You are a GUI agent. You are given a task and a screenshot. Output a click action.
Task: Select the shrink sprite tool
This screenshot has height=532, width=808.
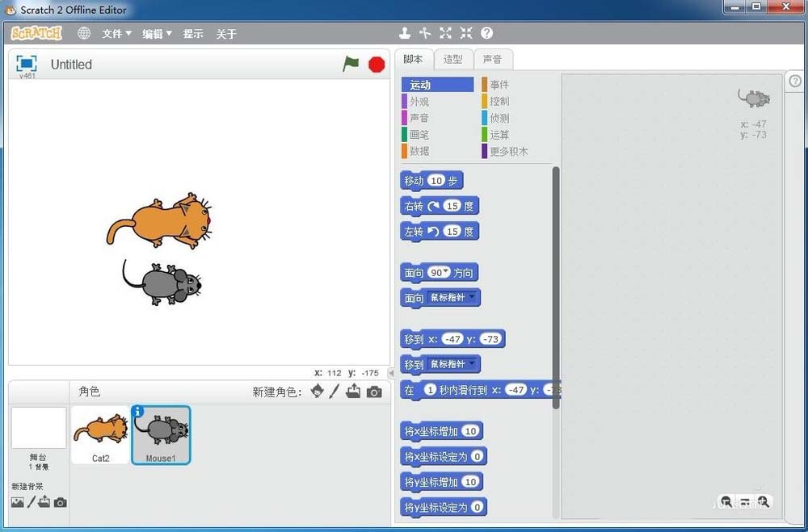[465, 33]
